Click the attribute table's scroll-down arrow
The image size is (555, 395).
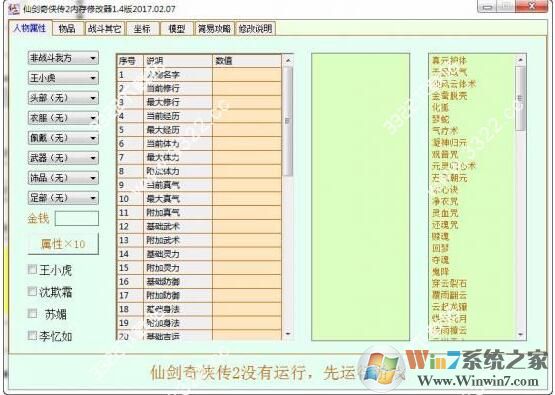(288, 333)
